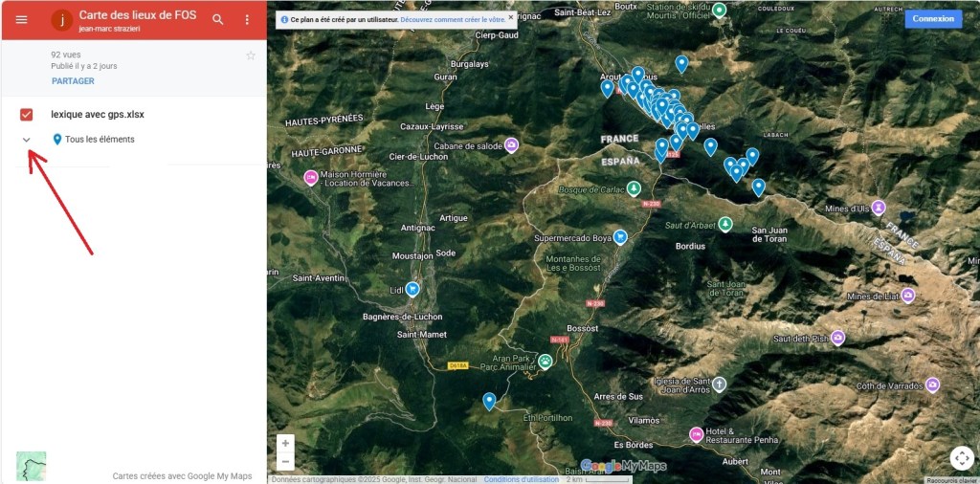Switch base map using the thumbnail
The height and width of the screenshot is (484, 980).
pyautogui.click(x=31, y=466)
